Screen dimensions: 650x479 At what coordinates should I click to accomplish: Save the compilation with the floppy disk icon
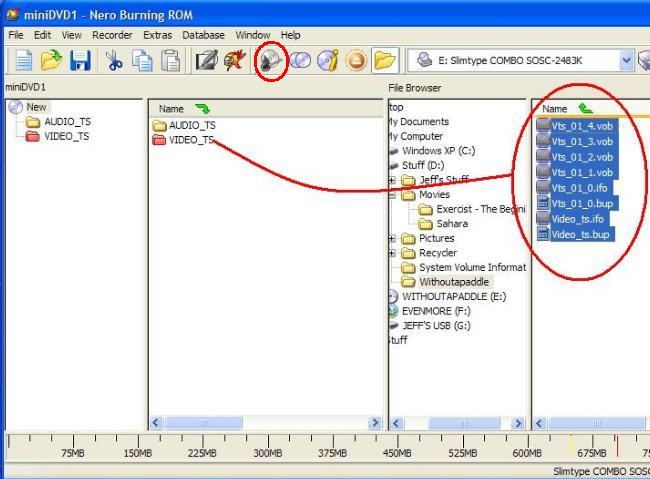(80, 61)
